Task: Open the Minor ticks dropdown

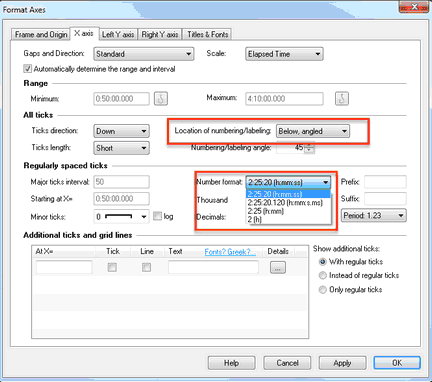Action: pos(121,217)
